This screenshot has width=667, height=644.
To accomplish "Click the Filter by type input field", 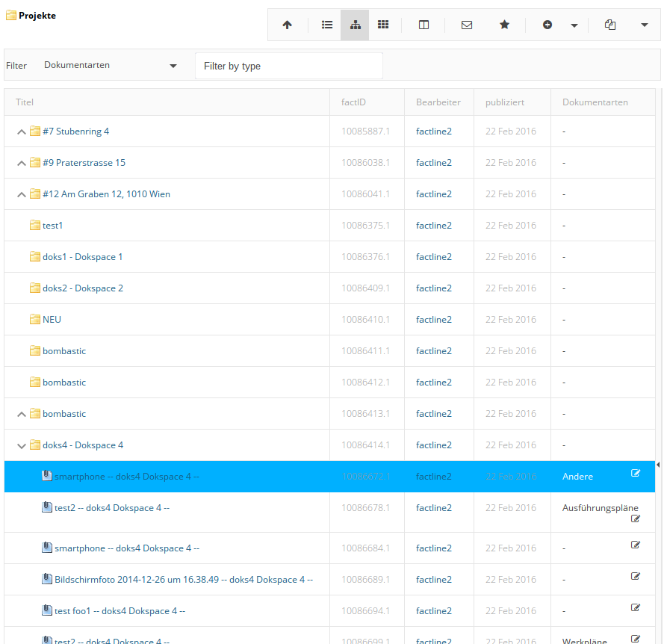I will click(x=288, y=66).
